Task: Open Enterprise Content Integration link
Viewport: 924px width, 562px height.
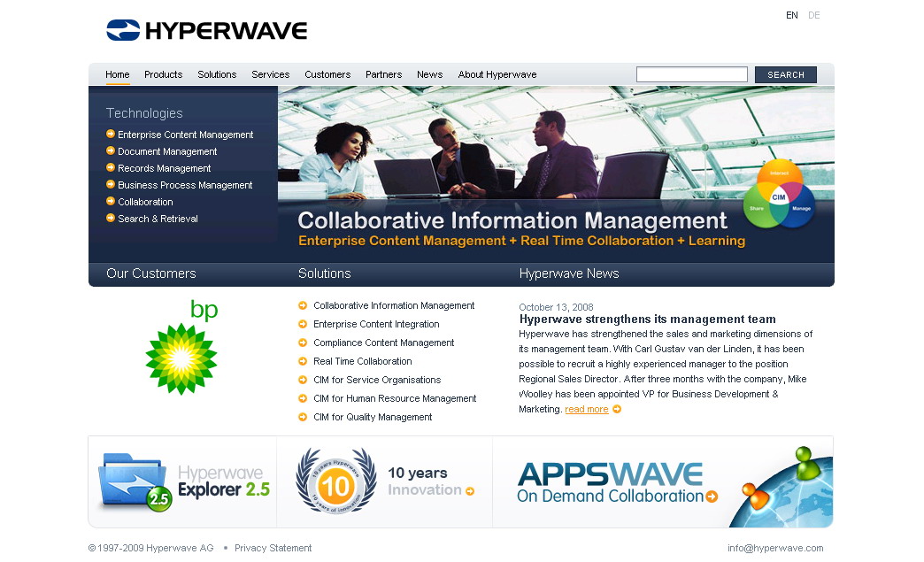Action: point(376,324)
